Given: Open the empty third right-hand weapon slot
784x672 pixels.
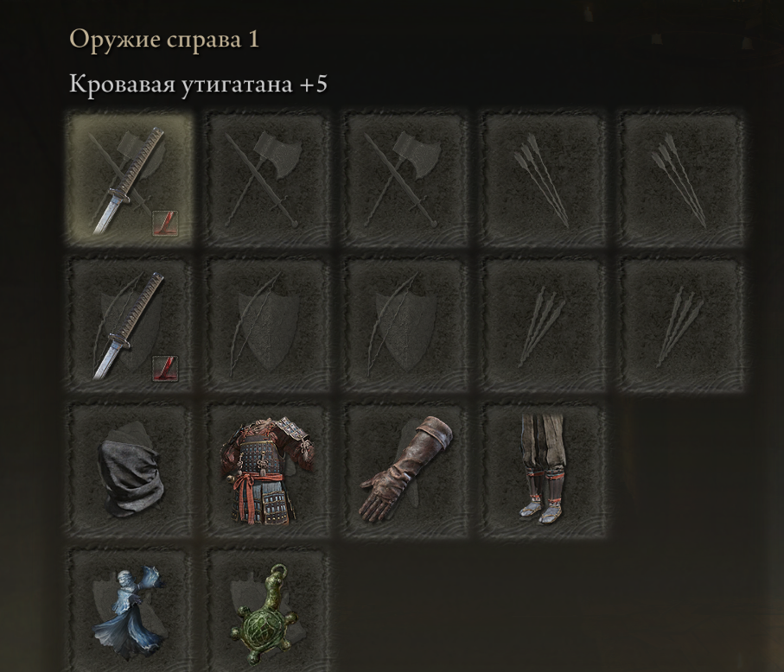Looking at the screenshot, I should (405, 180).
